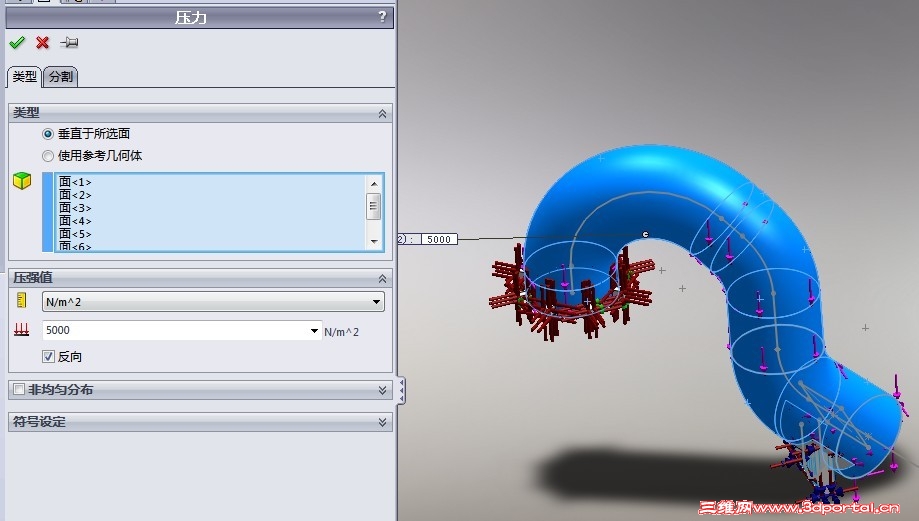Collapse the 类型 section
919x521 pixels.
(x=382, y=113)
